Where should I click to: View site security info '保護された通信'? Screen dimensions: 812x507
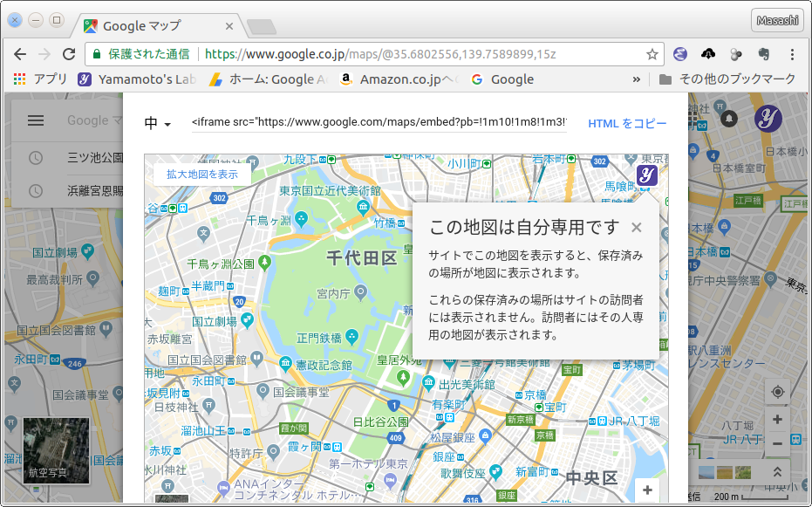pyautogui.click(x=141, y=54)
